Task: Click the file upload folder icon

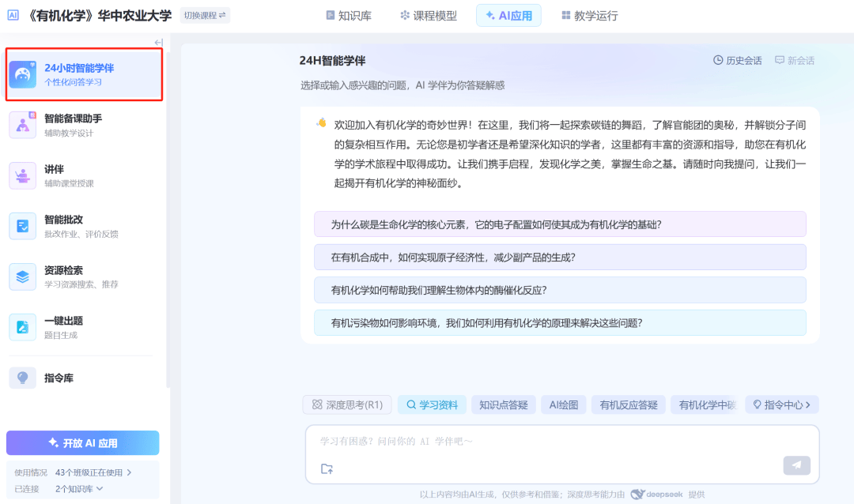Action: (x=327, y=468)
